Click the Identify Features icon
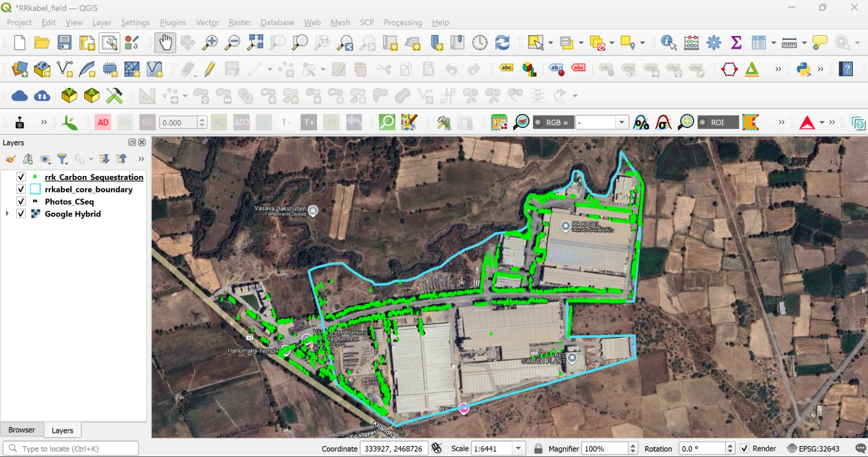This screenshot has width=868, height=457. coord(667,43)
